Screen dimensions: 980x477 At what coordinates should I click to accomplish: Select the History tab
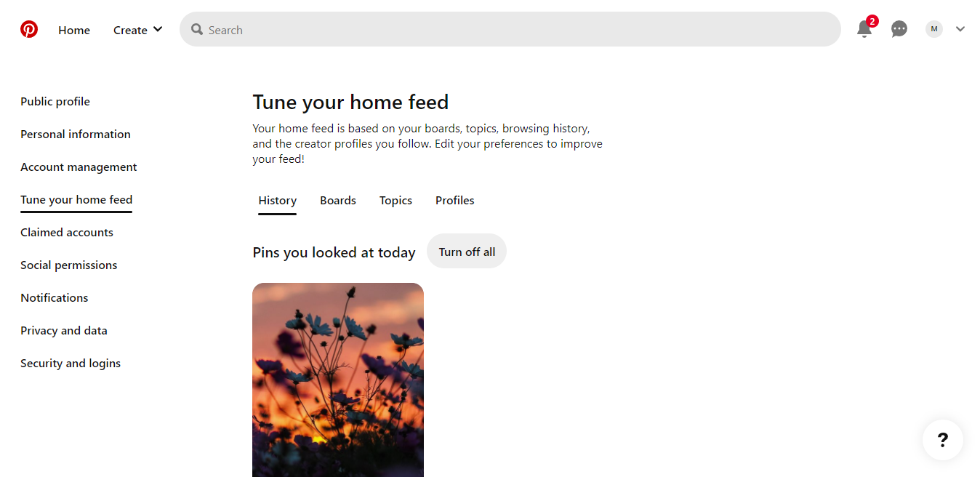278,201
